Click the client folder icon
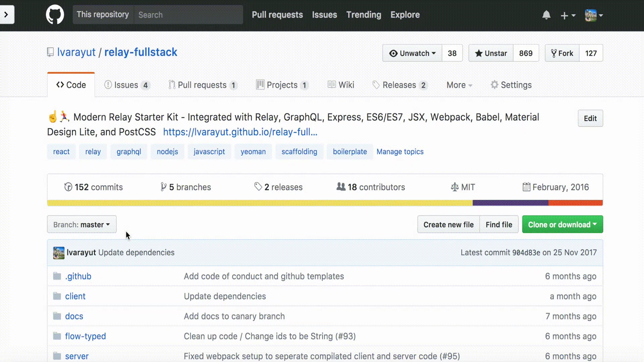Screen dimensions: 644x362 57,296
